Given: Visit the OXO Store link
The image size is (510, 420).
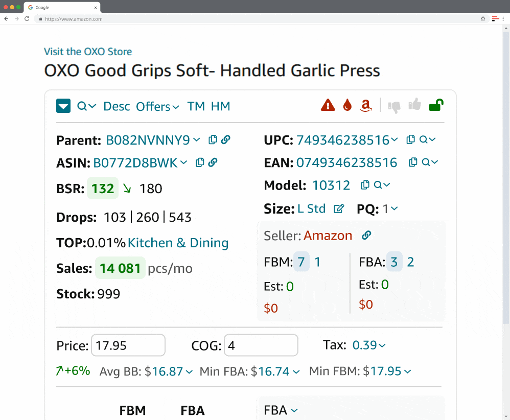Looking at the screenshot, I should click(x=88, y=52).
